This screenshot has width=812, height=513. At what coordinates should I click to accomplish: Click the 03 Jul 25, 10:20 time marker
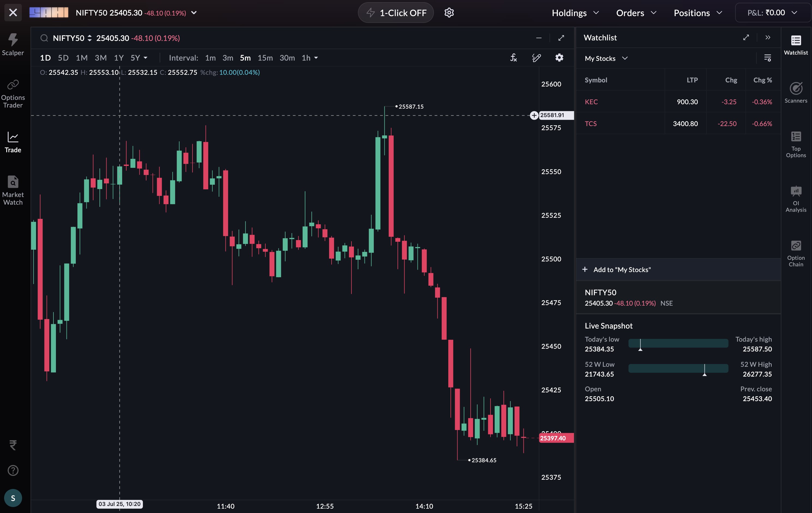coord(119,504)
